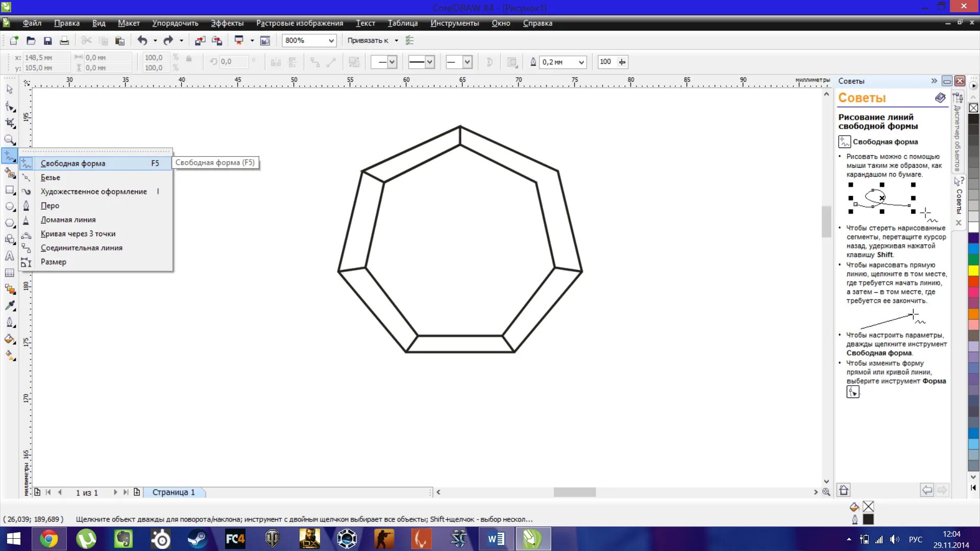Open Chrome from the Windows taskbar

pyautogui.click(x=49, y=539)
